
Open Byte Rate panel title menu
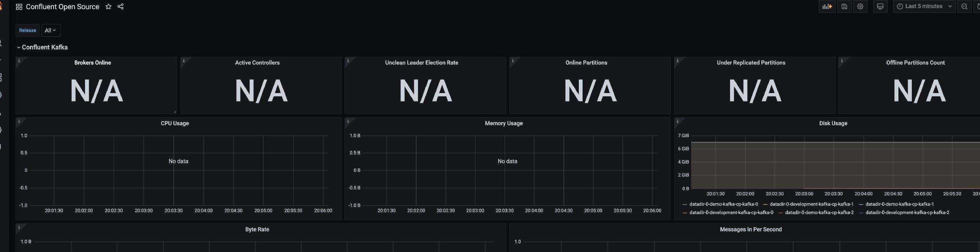pos(257,229)
